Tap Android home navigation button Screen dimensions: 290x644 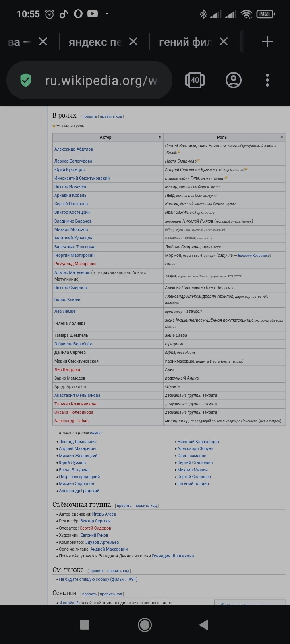[x=145, y=625]
